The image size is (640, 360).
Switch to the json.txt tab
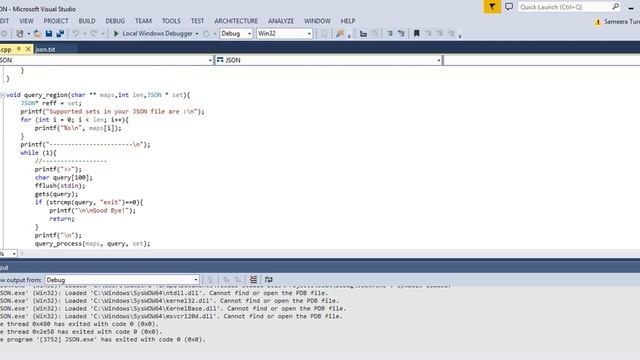[45, 49]
